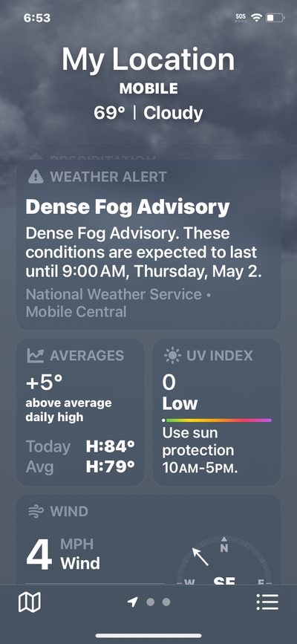Screen dimensions: 297x644
Task: Tap the UV Index sun icon
Action: click(172, 355)
